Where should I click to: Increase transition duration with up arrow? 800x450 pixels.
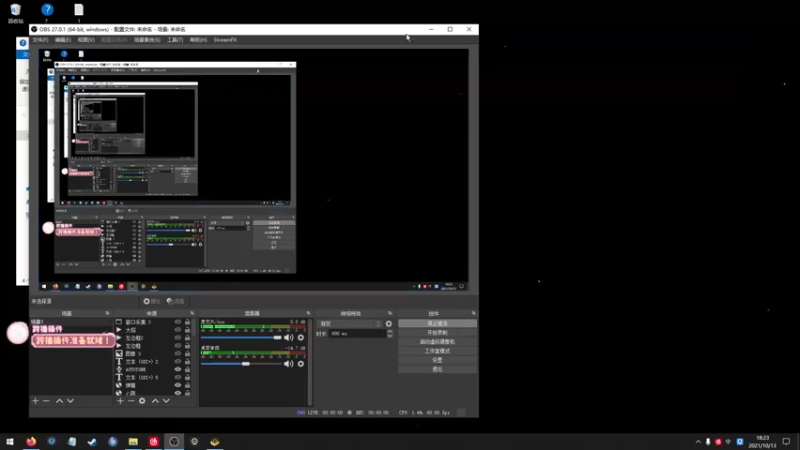click(x=390, y=332)
